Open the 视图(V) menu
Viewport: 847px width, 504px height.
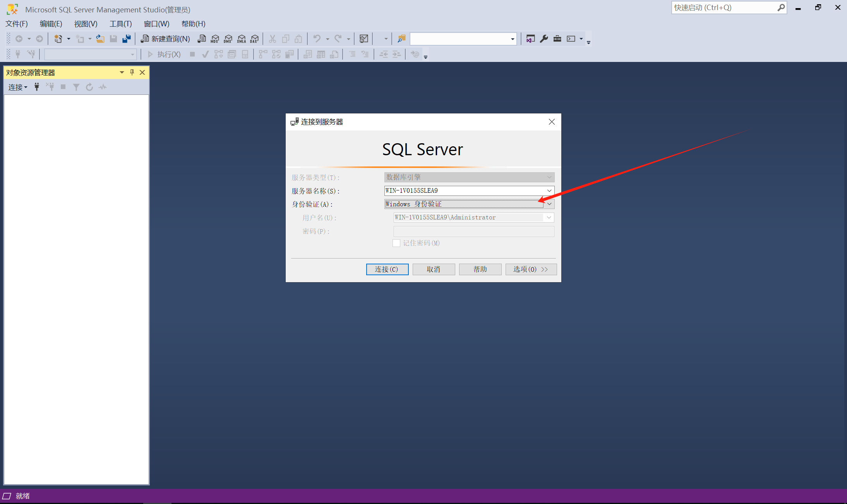[x=86, y=24]
